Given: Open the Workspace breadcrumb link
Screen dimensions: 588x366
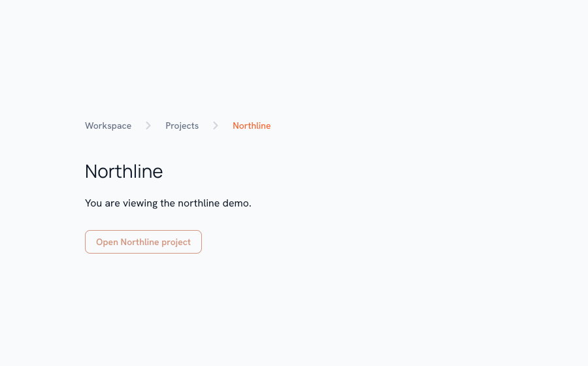Looking at the screenshot, I should tap(108, 125).
